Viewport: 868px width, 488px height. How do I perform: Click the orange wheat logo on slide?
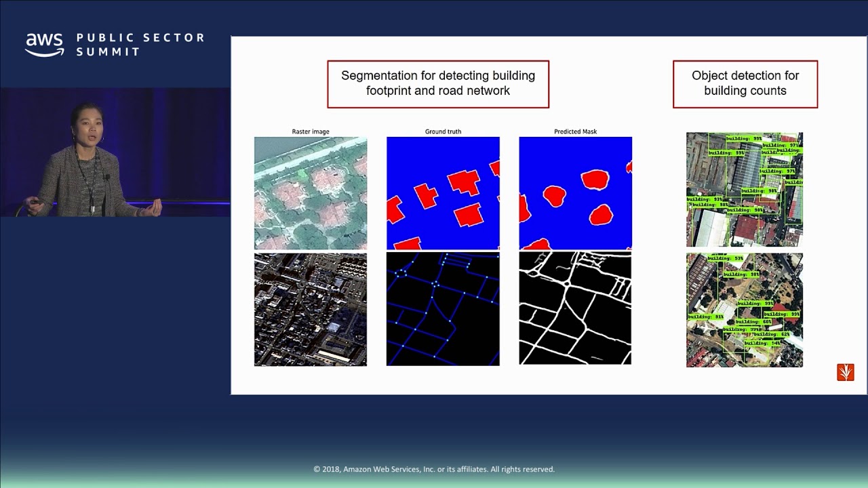click(845, 372)
